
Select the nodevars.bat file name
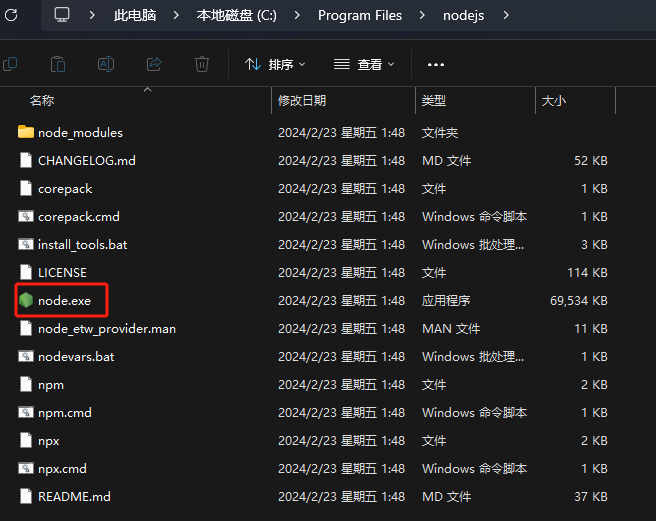point(76,357)
